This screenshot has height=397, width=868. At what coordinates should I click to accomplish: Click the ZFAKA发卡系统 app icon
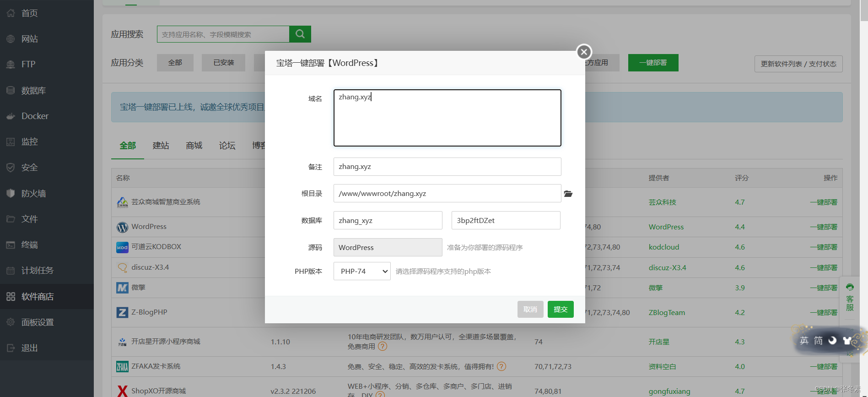point(122,366)
